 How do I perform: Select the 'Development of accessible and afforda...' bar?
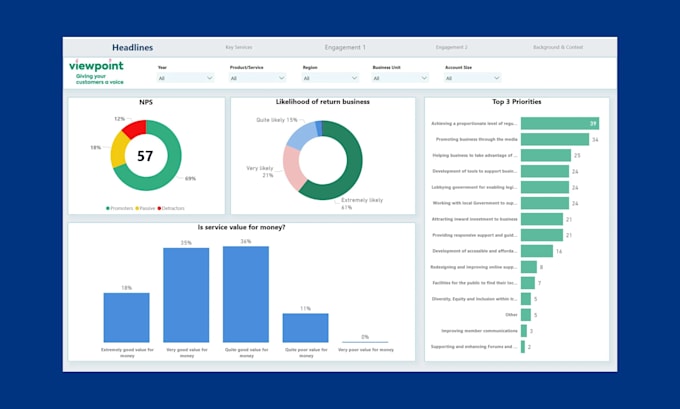[x=537, y=251]
